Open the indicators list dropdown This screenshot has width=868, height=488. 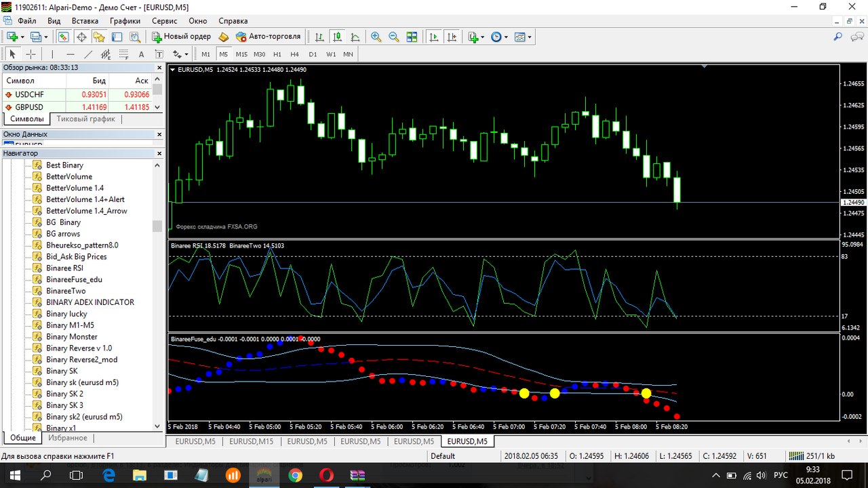[x=476, y=37]
